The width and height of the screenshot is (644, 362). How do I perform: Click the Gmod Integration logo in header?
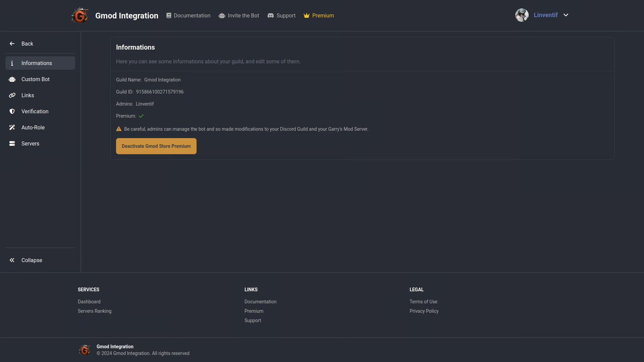(x=80, y=15)
